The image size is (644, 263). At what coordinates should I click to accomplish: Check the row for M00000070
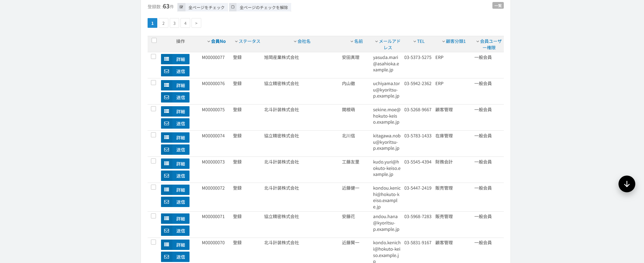[153, 242]
